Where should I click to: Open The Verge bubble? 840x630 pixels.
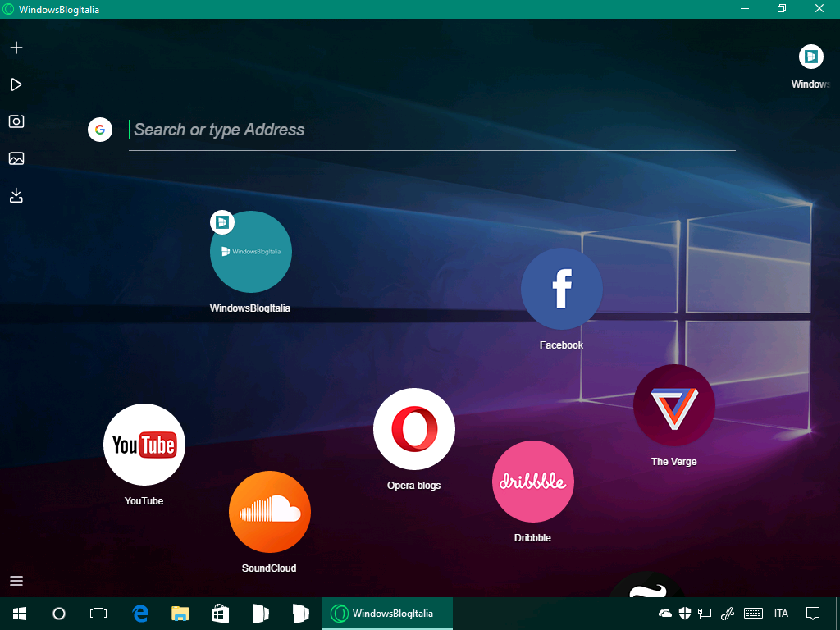[x=674, y=405]
